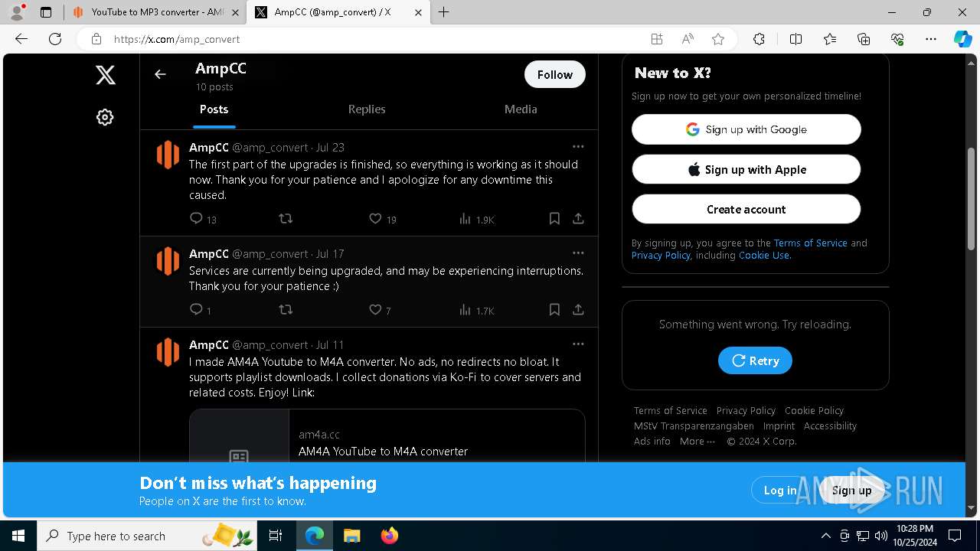Open a new browser tab
The image size is (980, 551).
444,12
